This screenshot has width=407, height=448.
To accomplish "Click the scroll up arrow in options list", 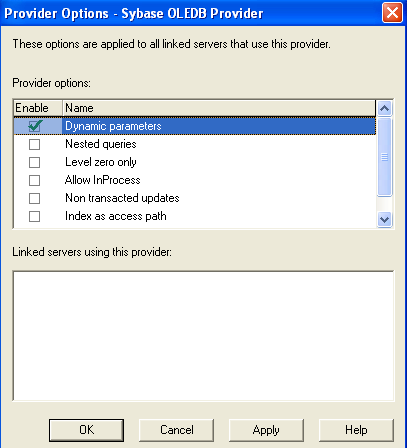I will click(385, 108).
